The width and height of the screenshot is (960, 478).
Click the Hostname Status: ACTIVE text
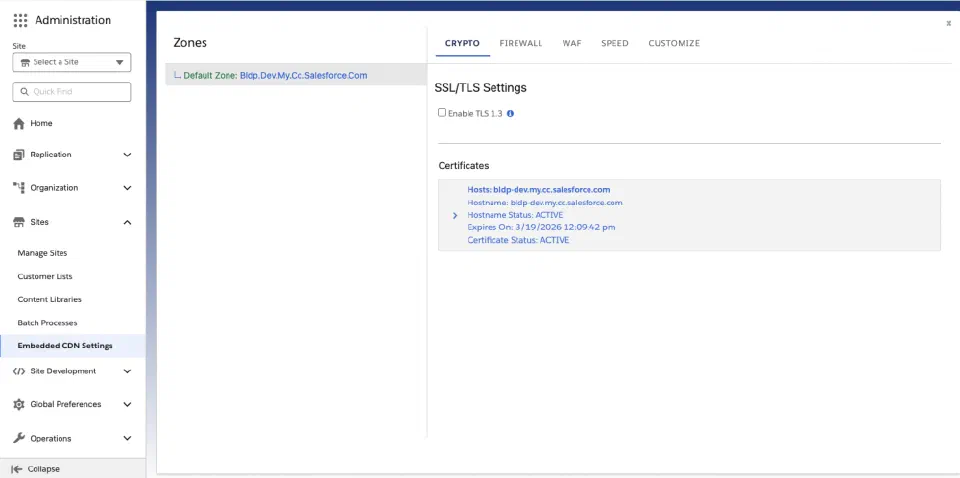(515, 215)
